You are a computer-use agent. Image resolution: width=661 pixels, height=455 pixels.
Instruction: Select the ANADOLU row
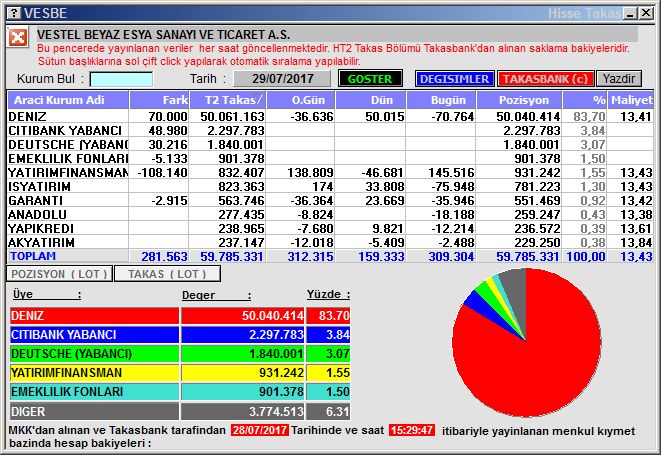330,214
